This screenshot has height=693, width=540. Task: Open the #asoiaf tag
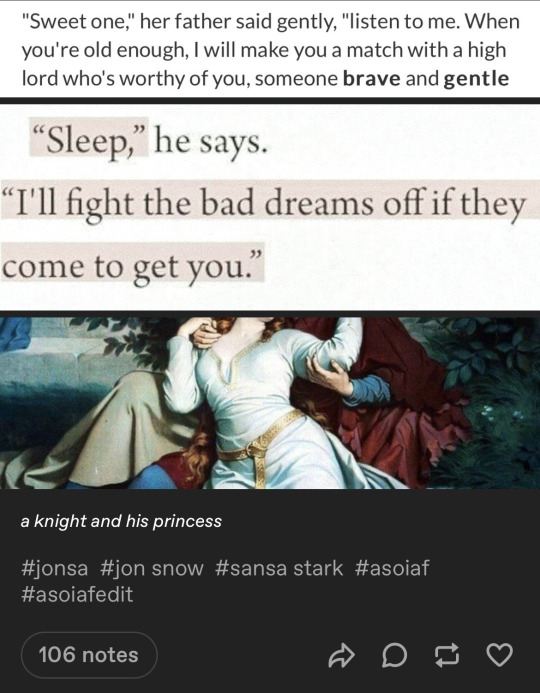click(x=392, y=568)
